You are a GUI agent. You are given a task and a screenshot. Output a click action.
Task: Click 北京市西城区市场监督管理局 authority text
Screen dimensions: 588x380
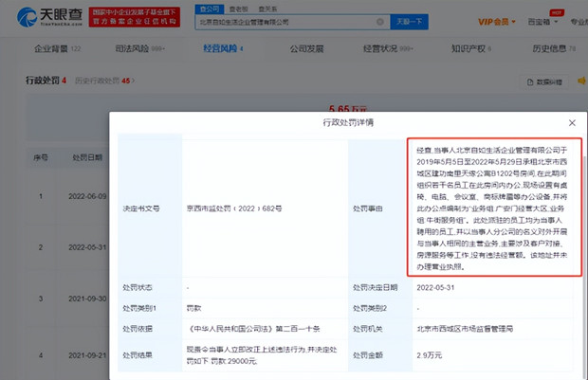465,329
